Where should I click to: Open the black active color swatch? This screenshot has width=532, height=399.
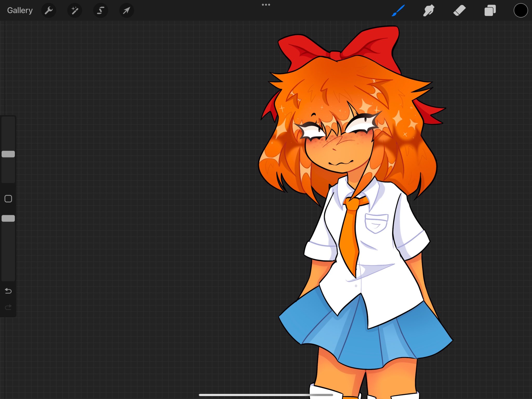521,11
